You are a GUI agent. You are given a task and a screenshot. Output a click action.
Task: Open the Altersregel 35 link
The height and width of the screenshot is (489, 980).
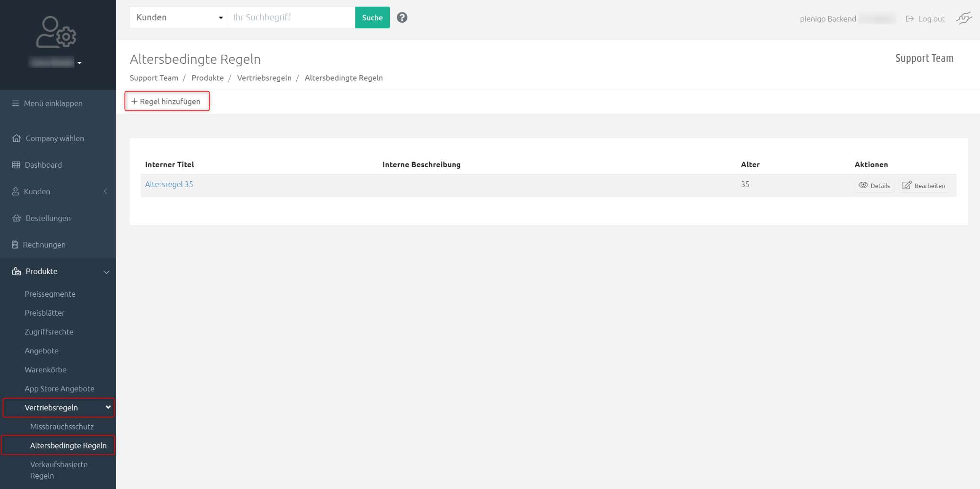pos(169,184)
